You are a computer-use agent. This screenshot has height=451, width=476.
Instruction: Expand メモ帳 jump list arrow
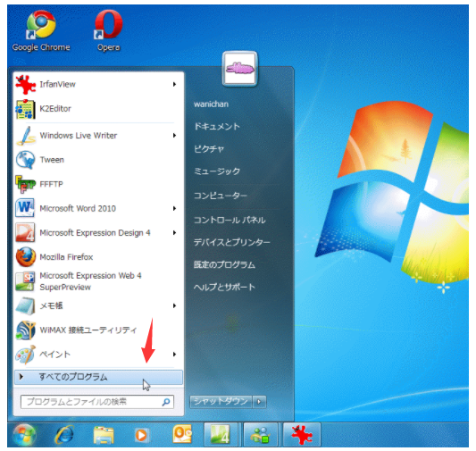coord(174,305)
